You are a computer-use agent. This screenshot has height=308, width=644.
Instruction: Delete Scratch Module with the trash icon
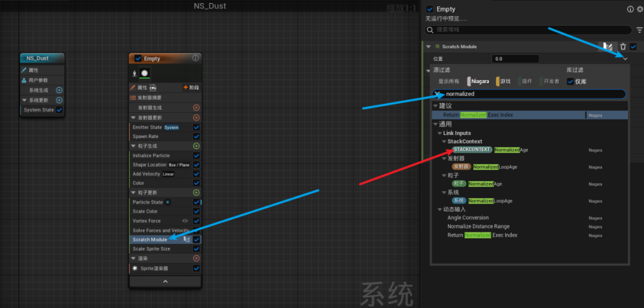click(x=623, y=47)
